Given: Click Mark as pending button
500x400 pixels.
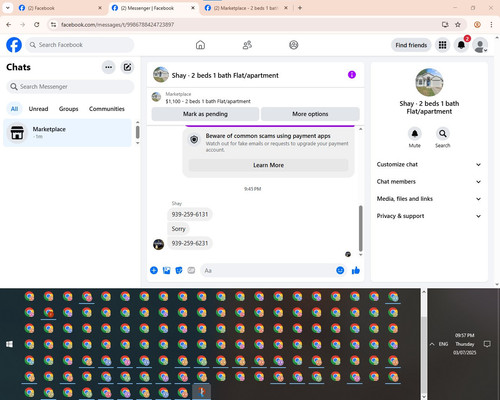Looking at the screenshot, I should [205, 114].
